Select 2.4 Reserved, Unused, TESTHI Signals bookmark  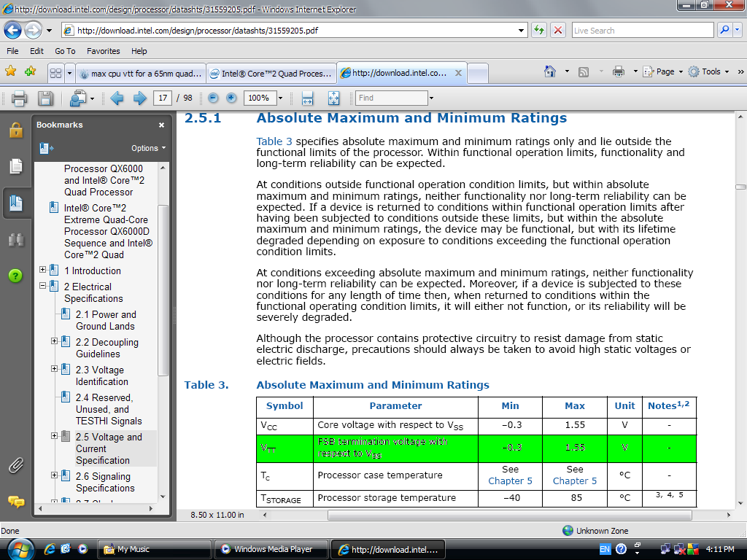(x=109, y=410)
